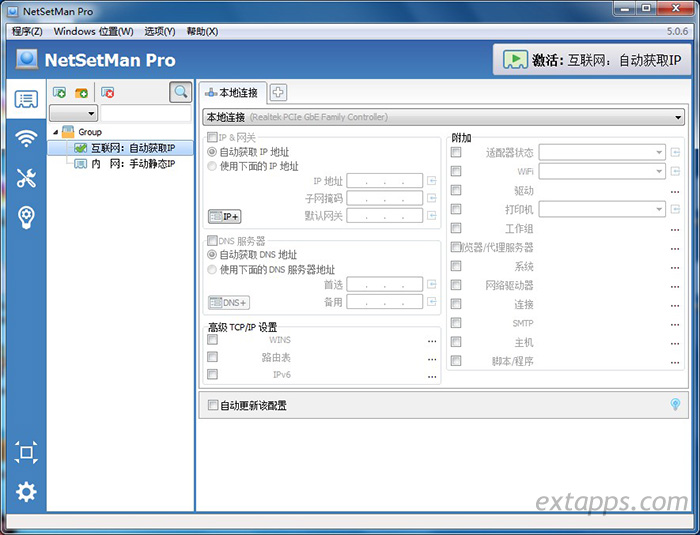Tick 自动更新该配置 checkbox

pos(213,405)
